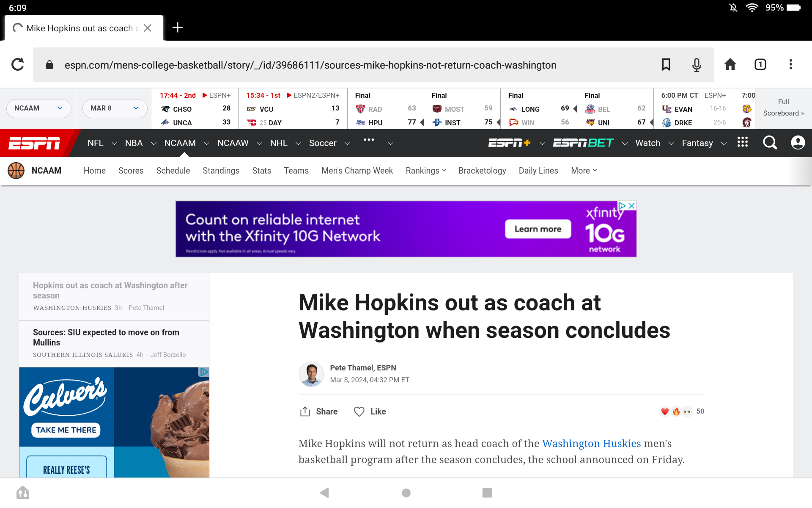
Task: Open a new tab with the plus icon
Action: coord(178,28)
